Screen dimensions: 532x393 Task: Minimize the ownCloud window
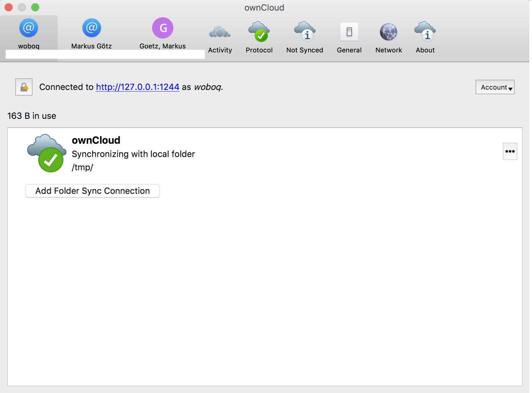[x=22, y=7]
